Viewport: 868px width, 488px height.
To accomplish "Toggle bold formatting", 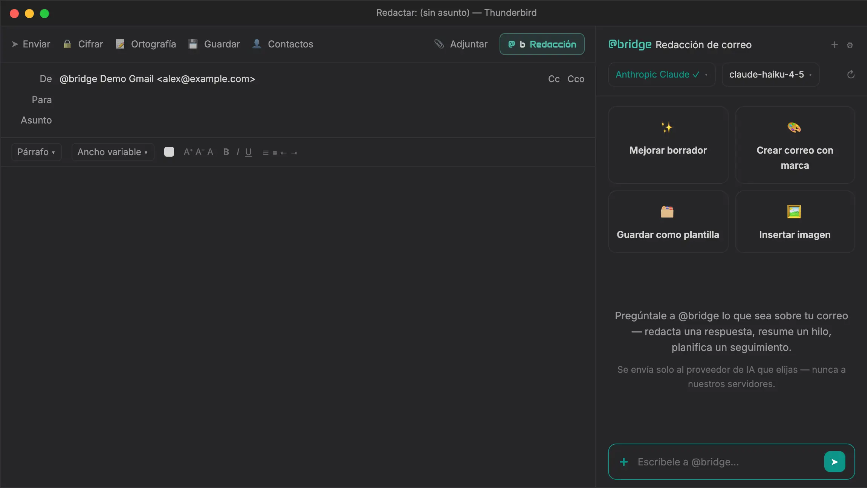I will pyautogui.click(x=226, y=152).
